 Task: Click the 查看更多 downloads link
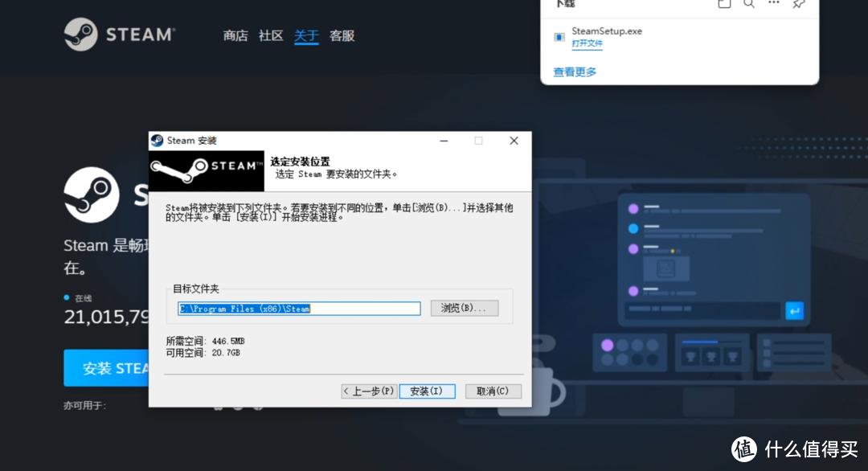(x=573, y=72)
